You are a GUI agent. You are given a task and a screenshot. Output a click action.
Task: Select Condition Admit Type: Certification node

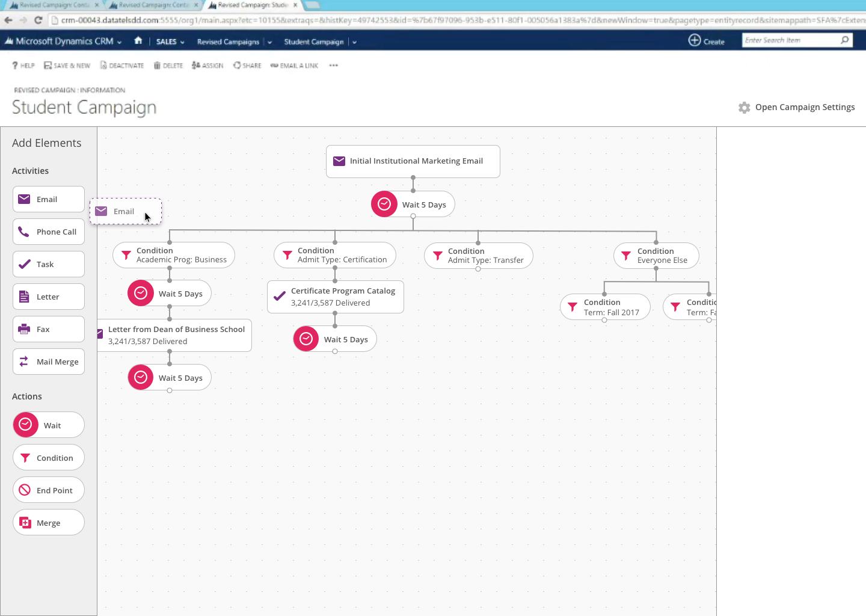point(335,255)
